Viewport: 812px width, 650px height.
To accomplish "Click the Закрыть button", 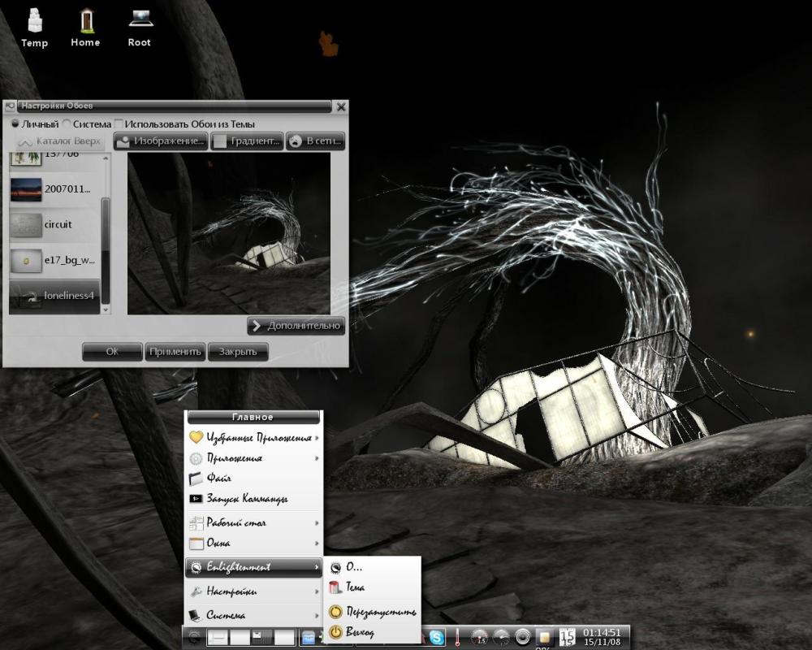I will [238, 352].
